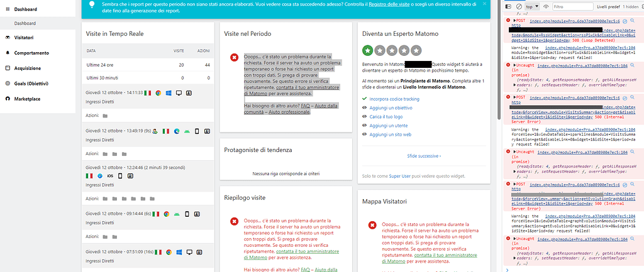Click the 'Ultimi 30 minuti' row
Image resolution: width=644 pixels, height=272 pixels.
pos(148,78)
